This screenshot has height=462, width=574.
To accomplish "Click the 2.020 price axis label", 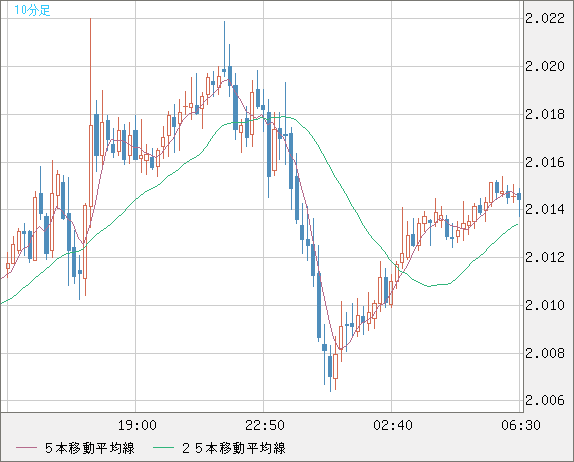I will click(545, 66).
